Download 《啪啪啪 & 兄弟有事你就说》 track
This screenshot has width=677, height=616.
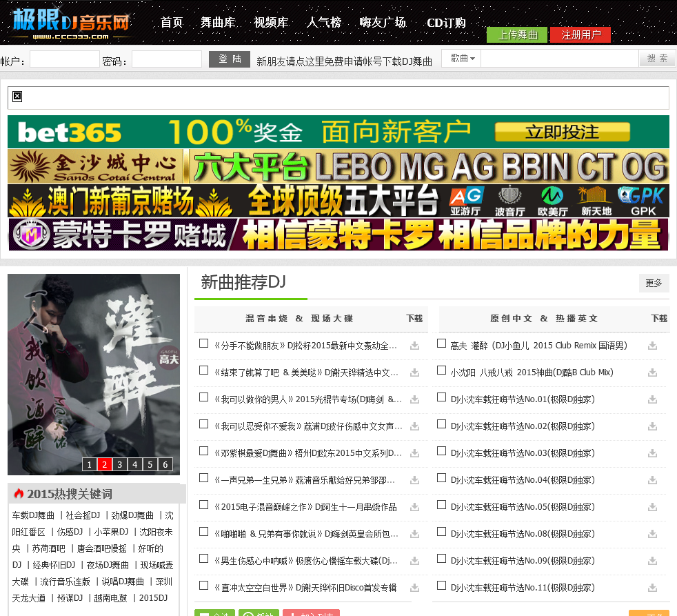pos(414,534)
